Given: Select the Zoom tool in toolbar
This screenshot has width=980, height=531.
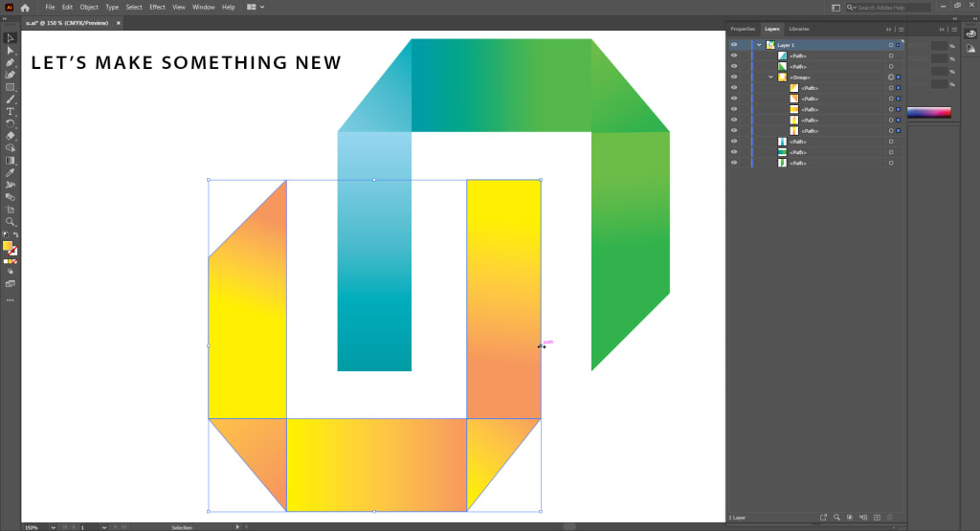Looking at the screenshot, I should point(10,222).
